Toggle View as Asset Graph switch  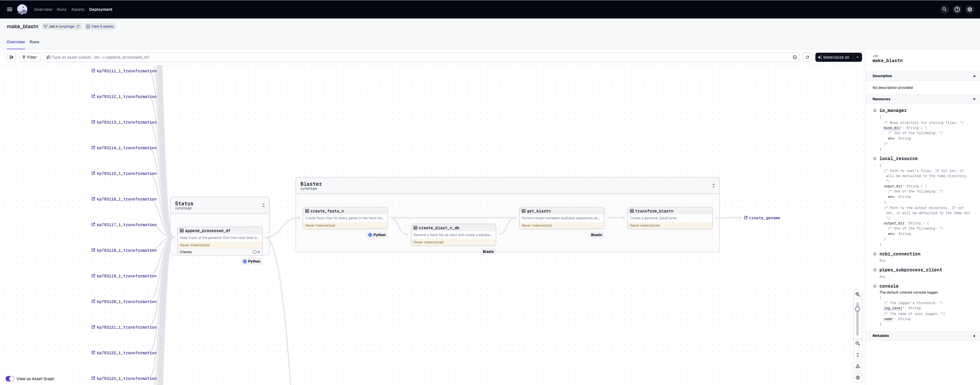coord(10,379)
